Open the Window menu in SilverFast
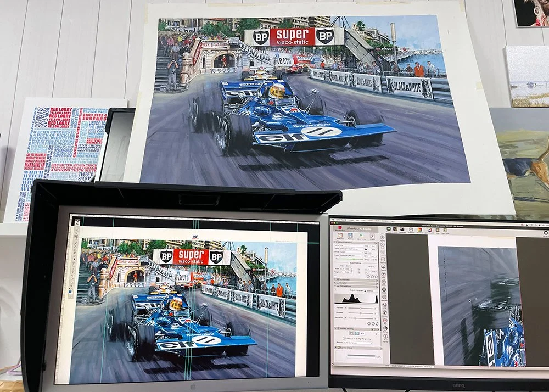 tap(385, 221)
